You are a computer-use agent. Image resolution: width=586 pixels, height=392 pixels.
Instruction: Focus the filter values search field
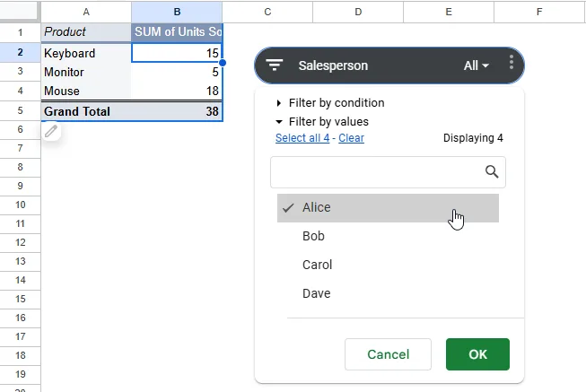388,172
